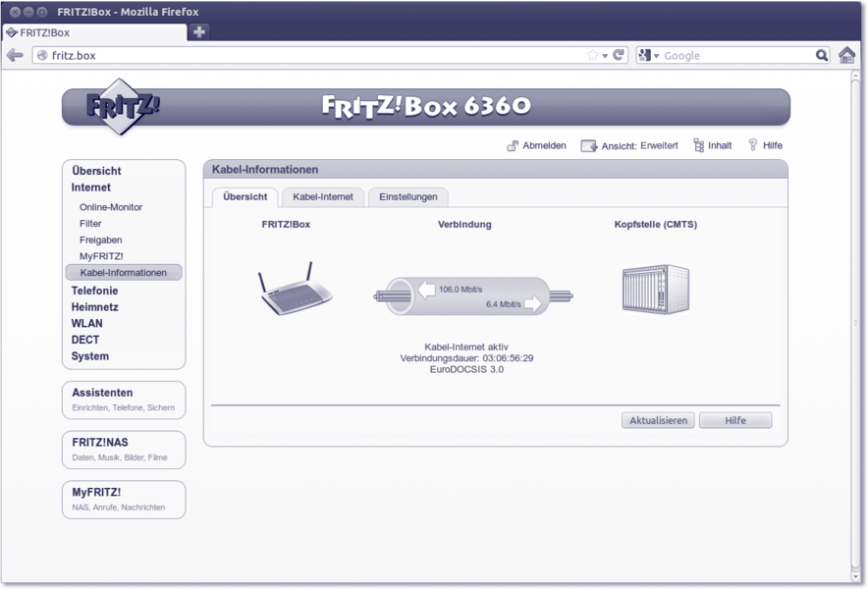Click the Inhalt sitemap icon

pos(698,145)
